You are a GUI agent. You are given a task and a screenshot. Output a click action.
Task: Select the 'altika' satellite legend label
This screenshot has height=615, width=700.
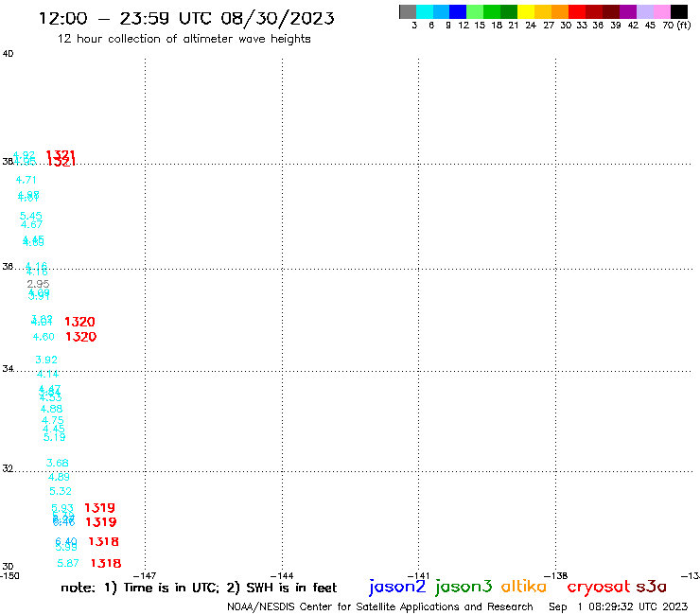(524, 587)
